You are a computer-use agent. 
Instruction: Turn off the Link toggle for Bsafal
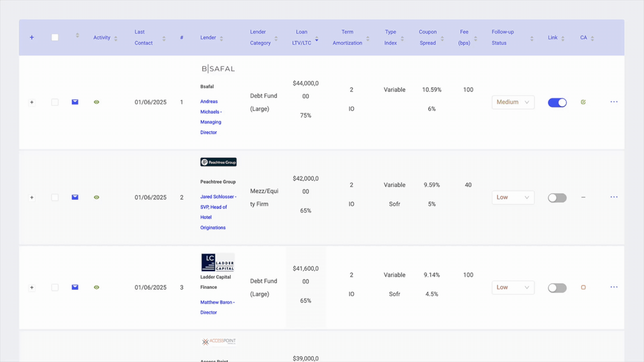[557, 103]
